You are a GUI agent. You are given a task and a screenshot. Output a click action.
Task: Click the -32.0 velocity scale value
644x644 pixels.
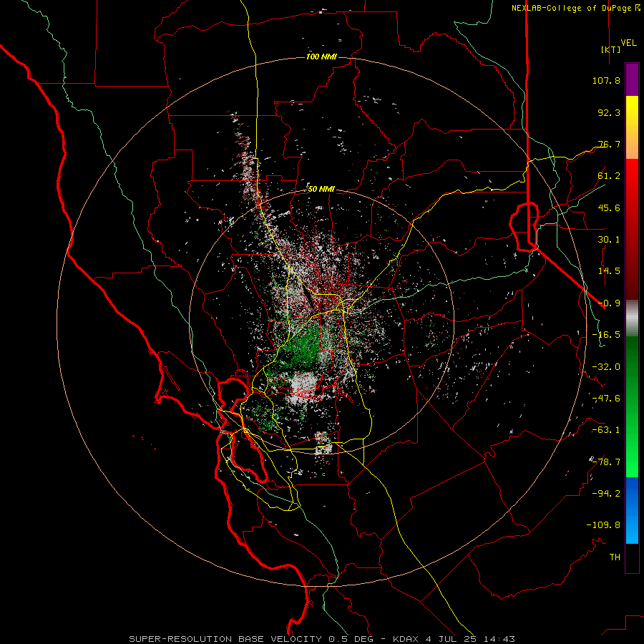point(606,366)
